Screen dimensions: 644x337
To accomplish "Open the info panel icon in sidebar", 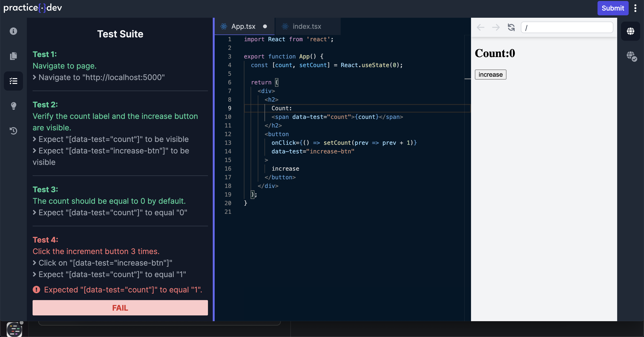I will (13, 31).
